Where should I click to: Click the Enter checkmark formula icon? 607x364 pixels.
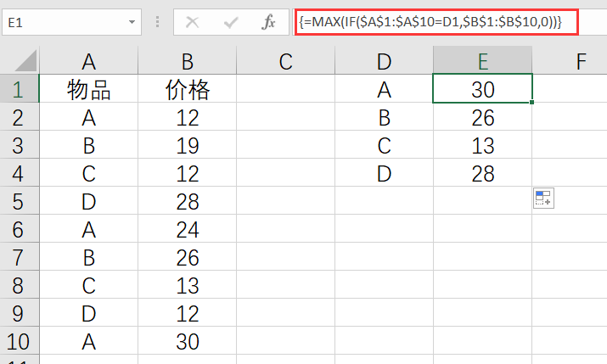[231, 22]
